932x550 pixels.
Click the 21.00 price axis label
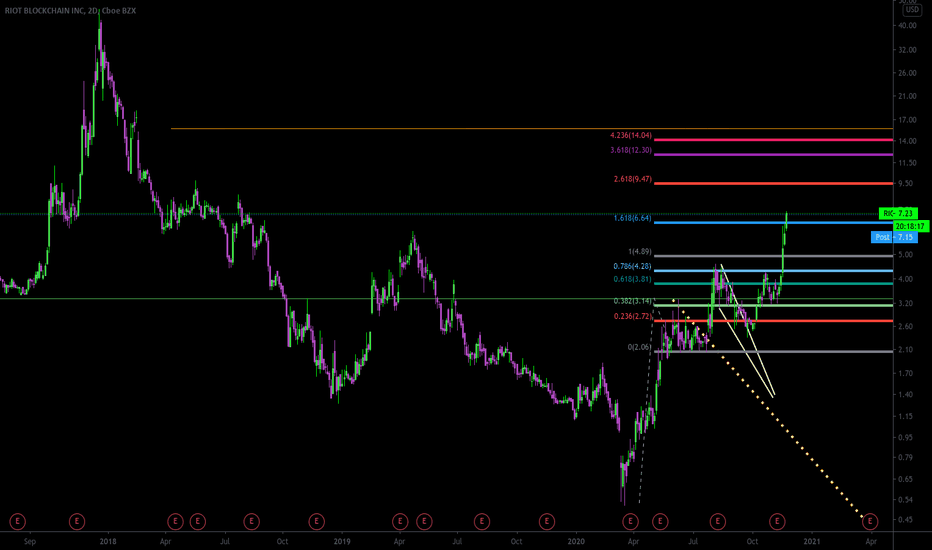tap(907, 96)
